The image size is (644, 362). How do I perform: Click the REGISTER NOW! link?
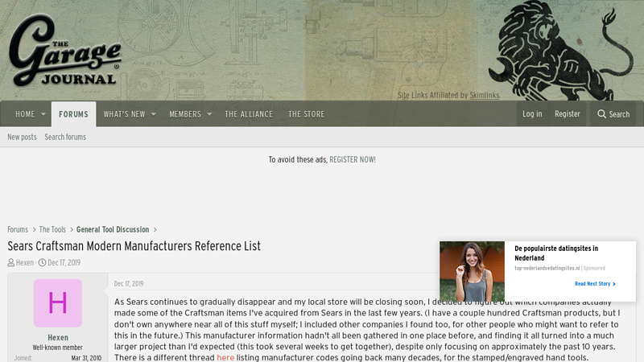coord(353,159)
